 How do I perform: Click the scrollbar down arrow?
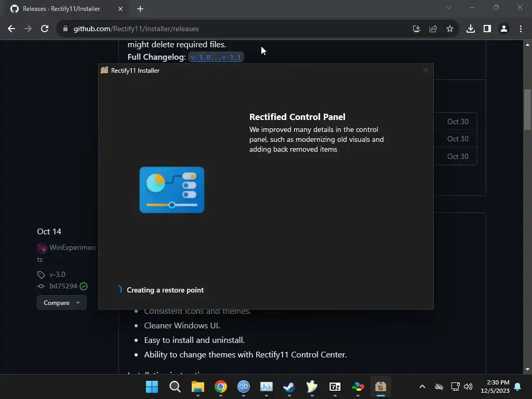coord(527,369)
